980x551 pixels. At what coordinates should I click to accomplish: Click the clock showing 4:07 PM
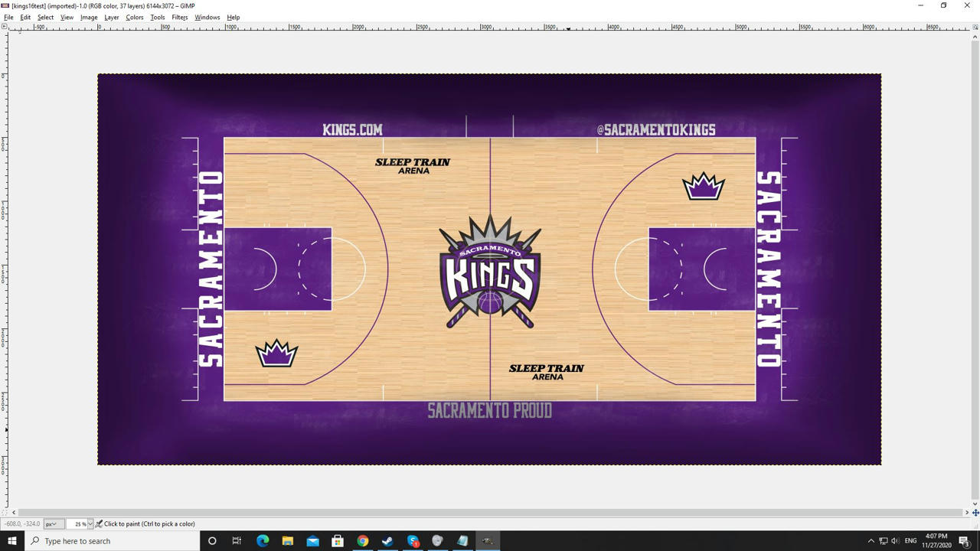[936, 541]
